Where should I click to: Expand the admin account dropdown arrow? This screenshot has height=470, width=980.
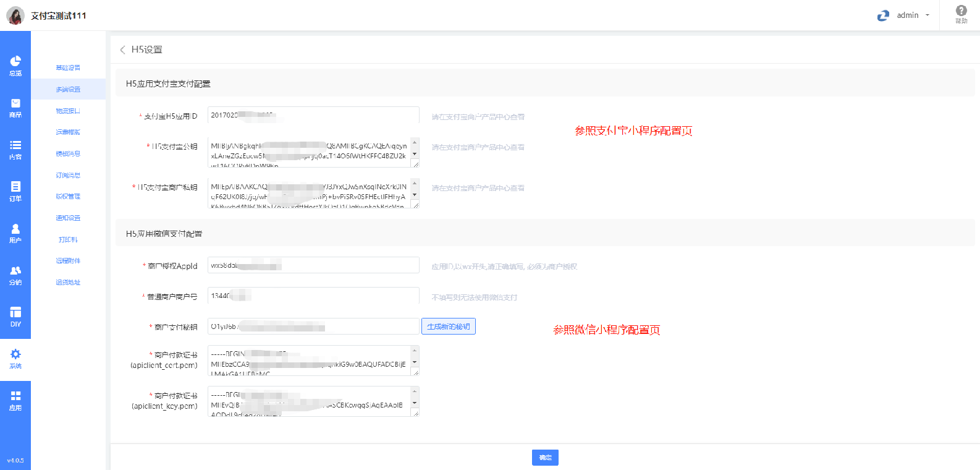click(927, 15)
